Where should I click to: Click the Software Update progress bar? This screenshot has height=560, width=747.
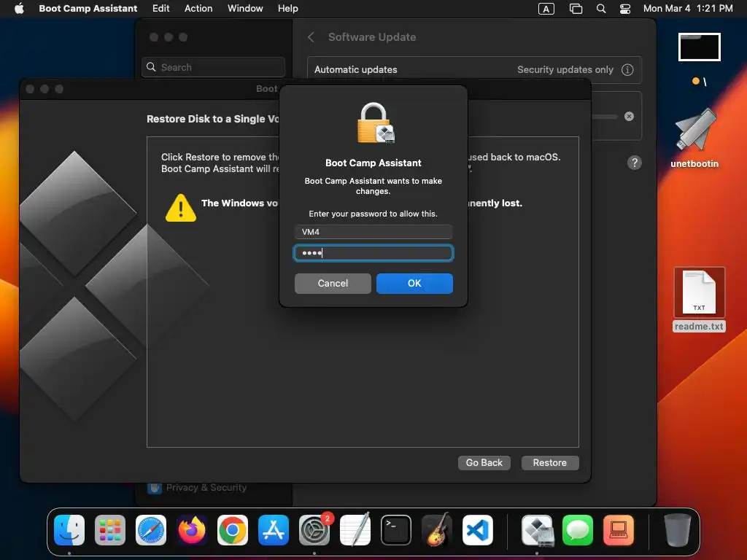coord(604,116)
